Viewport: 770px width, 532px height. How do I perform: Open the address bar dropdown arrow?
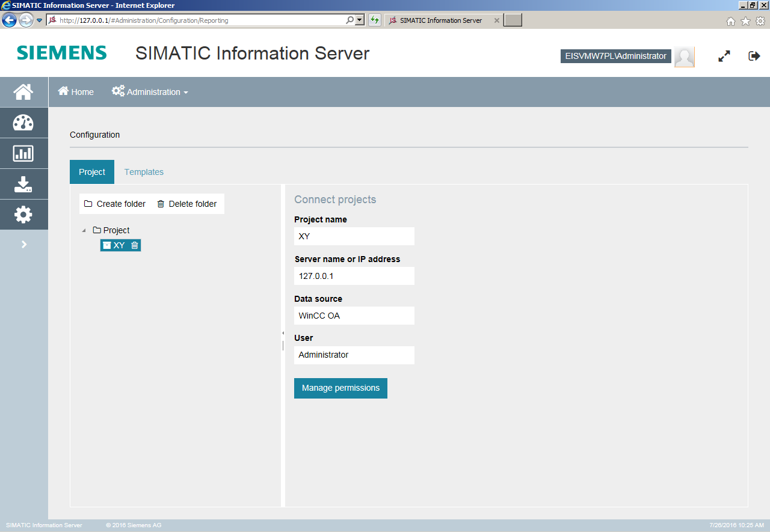tap(360, 20)
